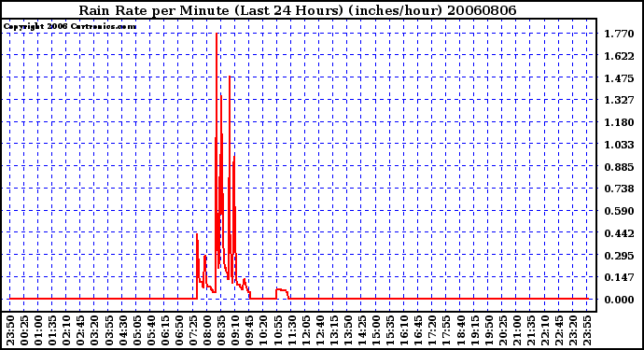Click the x-axis time label 02:45

click(80, 330)
